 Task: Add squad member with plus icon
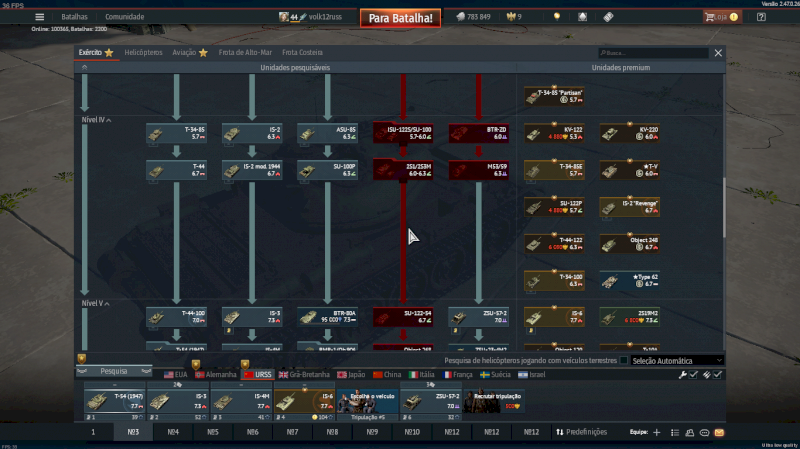pyautogui.click(x=656, y=432)
